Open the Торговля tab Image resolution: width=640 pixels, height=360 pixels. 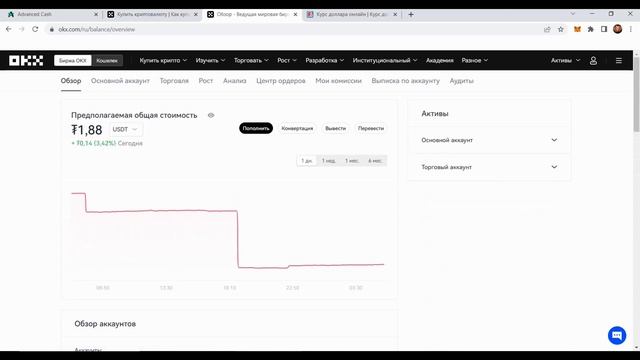174,81
